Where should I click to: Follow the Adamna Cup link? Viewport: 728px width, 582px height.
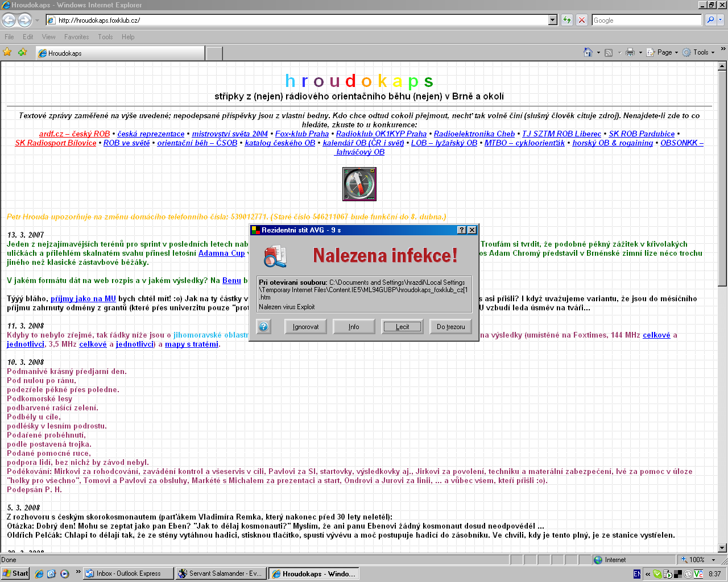pos(222,253)
